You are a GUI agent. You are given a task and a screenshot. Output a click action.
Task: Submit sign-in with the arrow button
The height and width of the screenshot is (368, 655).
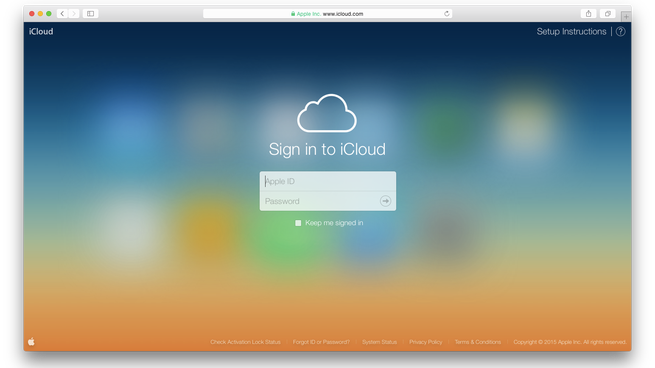pyautogui.click(x=386, y=201)
